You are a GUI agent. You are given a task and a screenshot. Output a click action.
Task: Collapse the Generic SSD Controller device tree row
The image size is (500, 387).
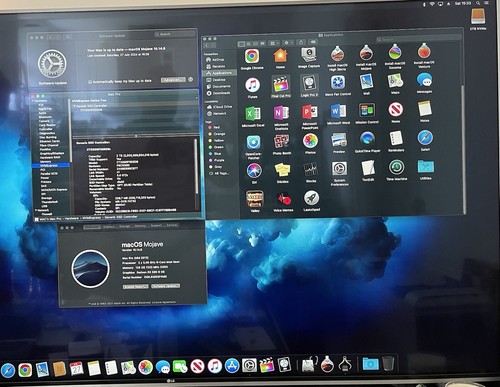click(x=75, y=106)
